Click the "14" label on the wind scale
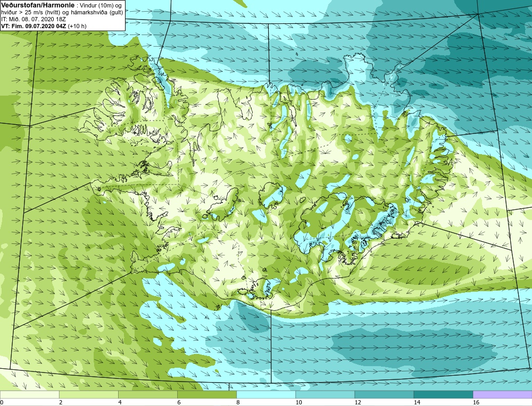Viewport: 532px width, 406px height. click(x=417, y=402)
